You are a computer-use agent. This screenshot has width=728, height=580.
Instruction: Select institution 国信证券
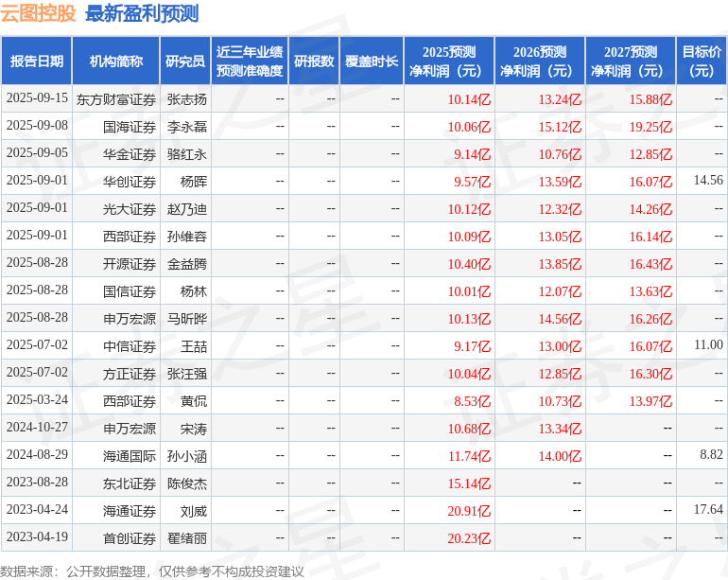pos(130,291)
